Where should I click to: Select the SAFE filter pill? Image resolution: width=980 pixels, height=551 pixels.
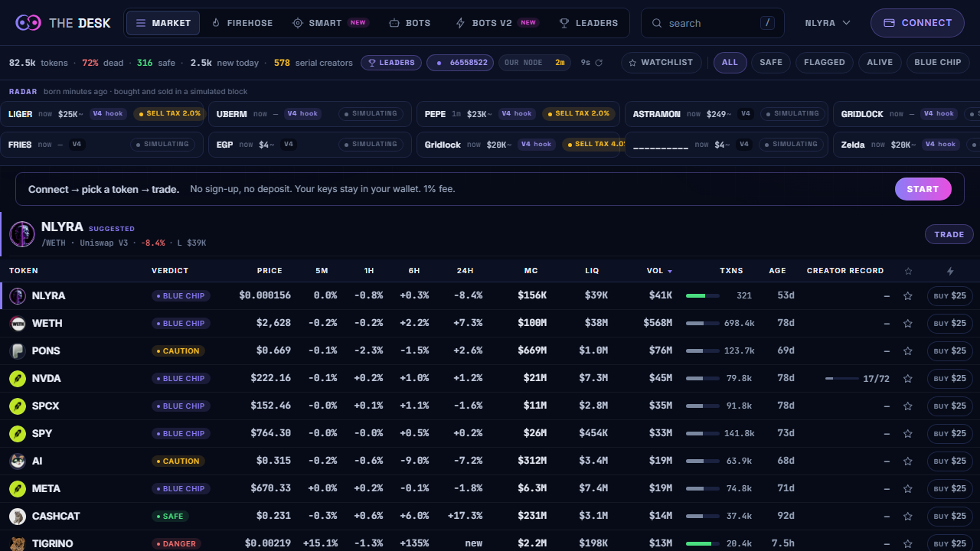click(771, 63)
